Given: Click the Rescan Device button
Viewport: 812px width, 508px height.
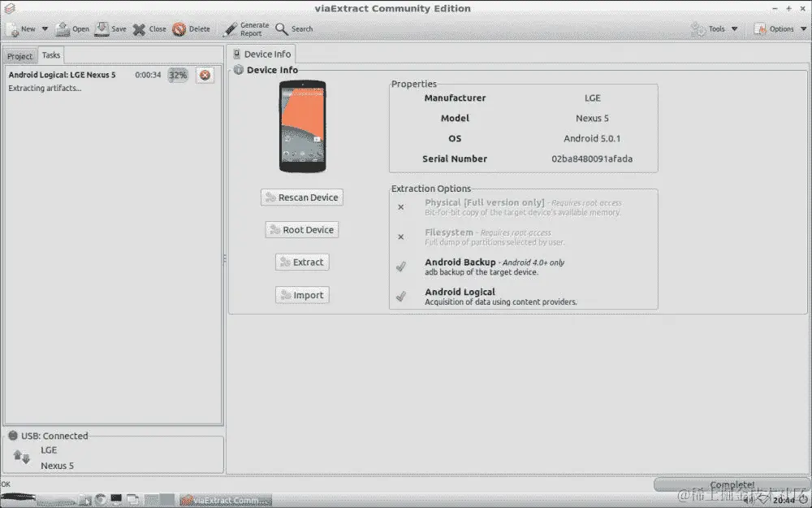Looking at the screenshot, I should click(x=302, y=198).
